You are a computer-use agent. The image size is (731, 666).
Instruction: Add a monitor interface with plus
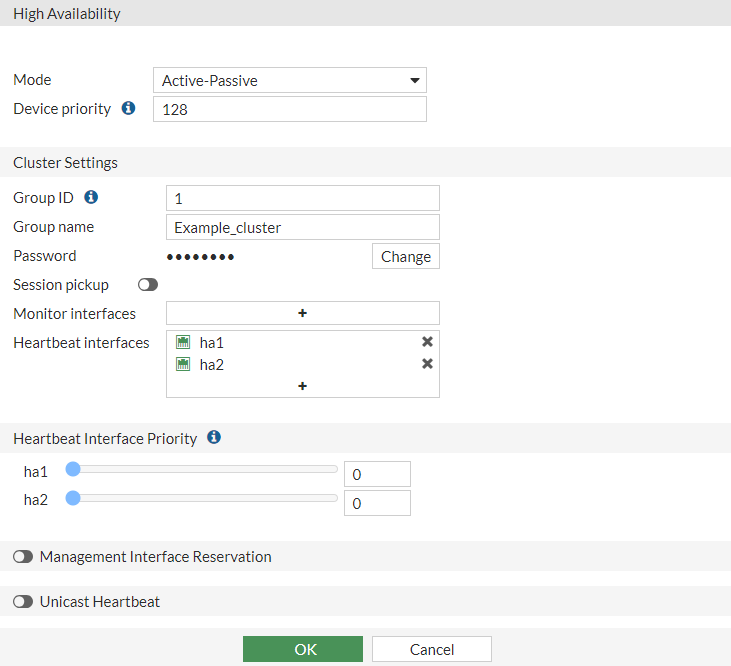coord(302,313)
